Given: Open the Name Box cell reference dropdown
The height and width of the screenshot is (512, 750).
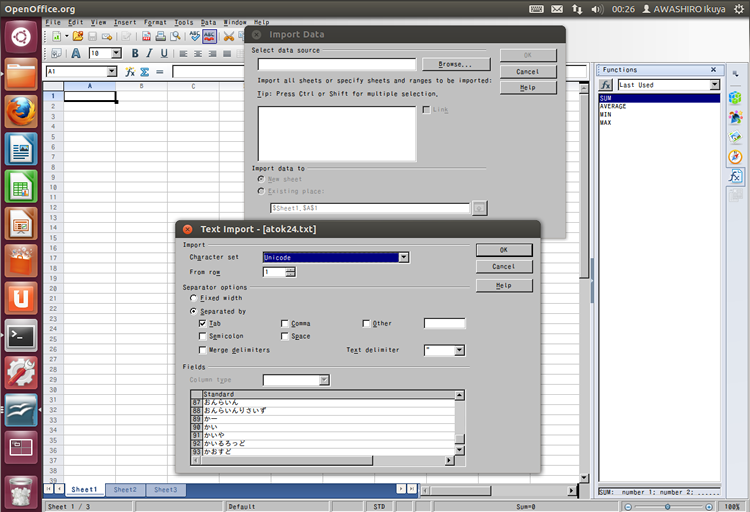Looking at the screenshot, I should [111, 72].
